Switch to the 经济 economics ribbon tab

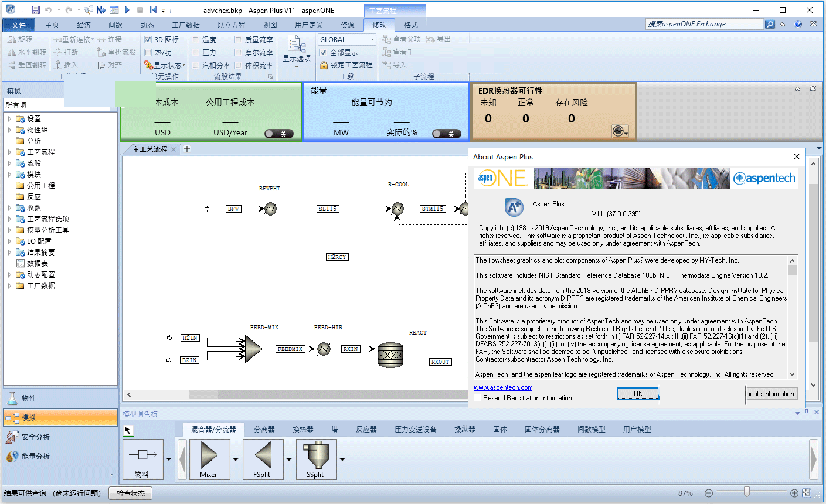pyautogui.click(x=84, y=25)
